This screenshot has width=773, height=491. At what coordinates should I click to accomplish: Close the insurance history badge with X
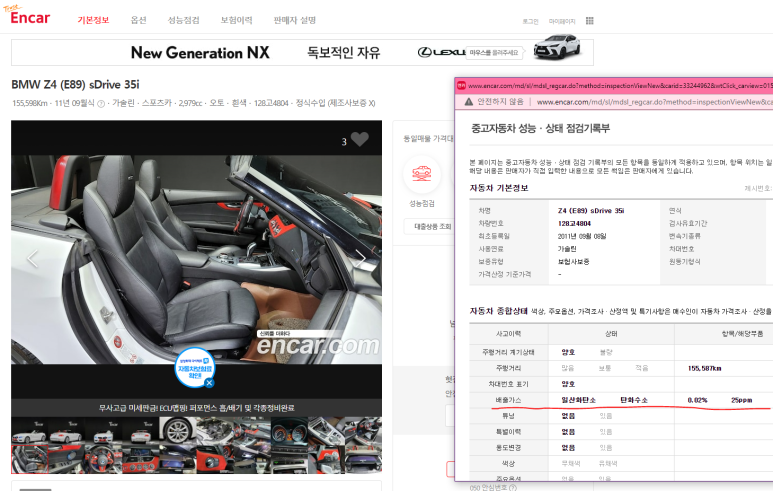pyautogui.click(x=210, y=383)
